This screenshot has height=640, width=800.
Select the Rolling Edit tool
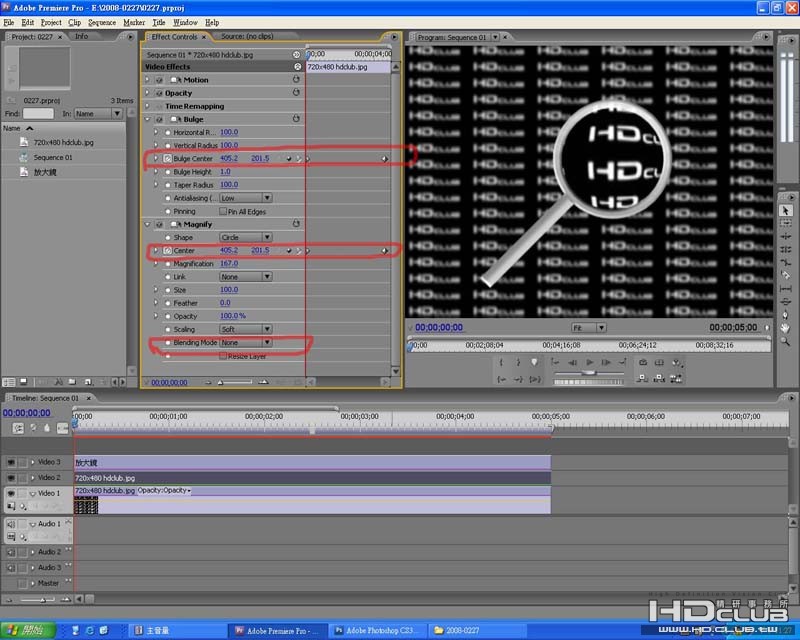pos(785,250)
